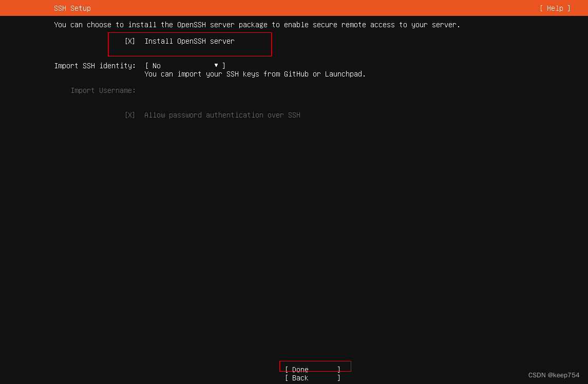Viewport: 588px width, 384px height.
Task: Click the Import SSH identity label
Action: 95,66
